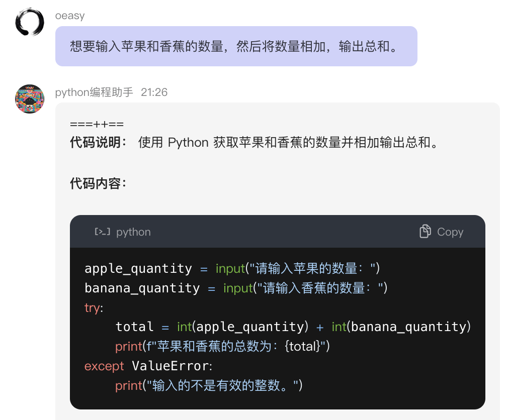Screen dimensions: 508x420
Task: Click the banana_quantity input code line
Action: click(x=236, y=288)
